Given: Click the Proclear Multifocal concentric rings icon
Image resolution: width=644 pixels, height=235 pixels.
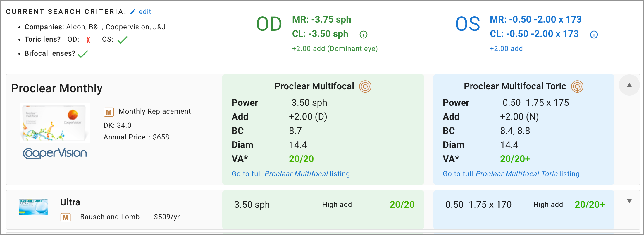Looking at the screenshot, I should 365,86.
